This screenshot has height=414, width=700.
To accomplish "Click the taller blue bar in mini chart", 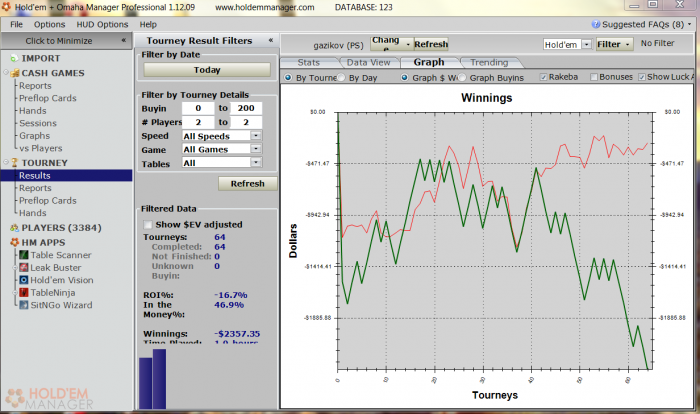I will pos(159,379).
